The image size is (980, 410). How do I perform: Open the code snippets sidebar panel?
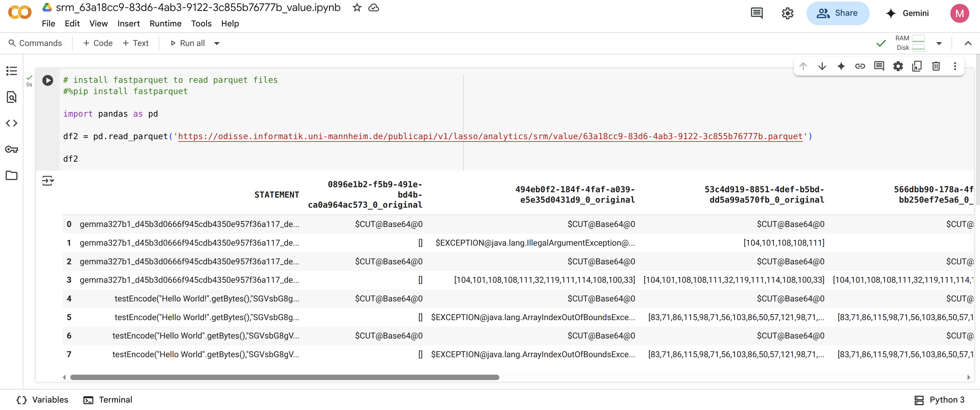tap(11, 123)
